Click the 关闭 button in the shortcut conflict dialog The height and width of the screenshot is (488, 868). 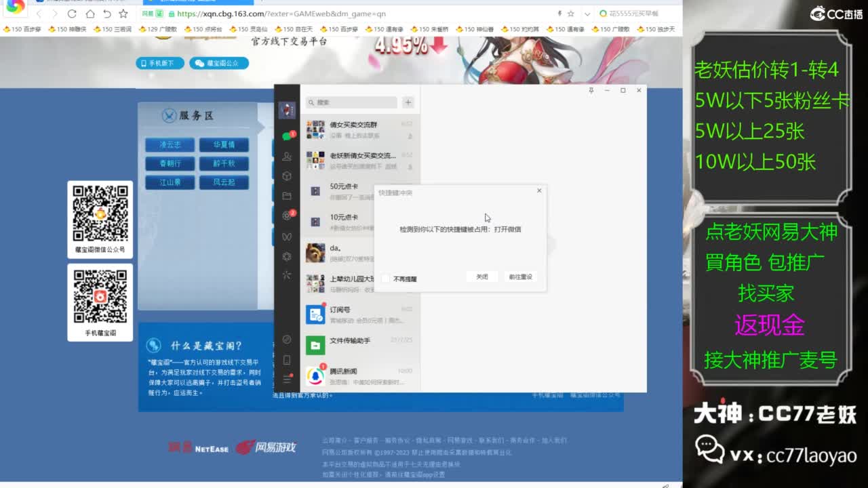click(x=481, y=277)
